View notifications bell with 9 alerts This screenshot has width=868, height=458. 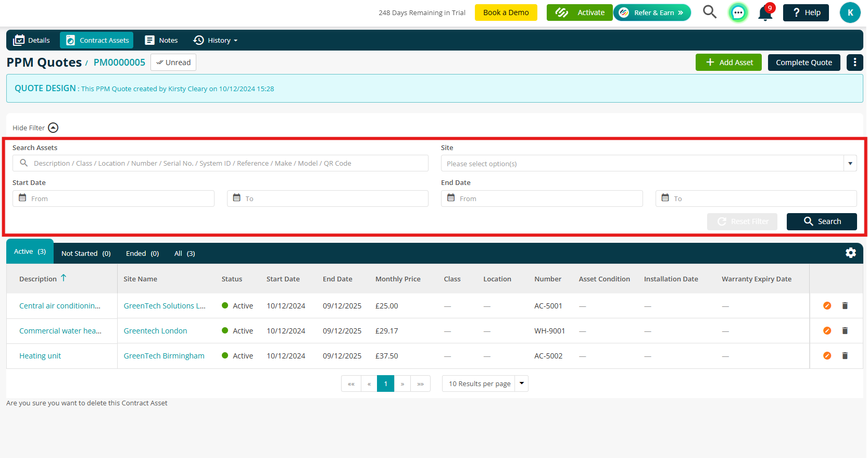[765, 12]
